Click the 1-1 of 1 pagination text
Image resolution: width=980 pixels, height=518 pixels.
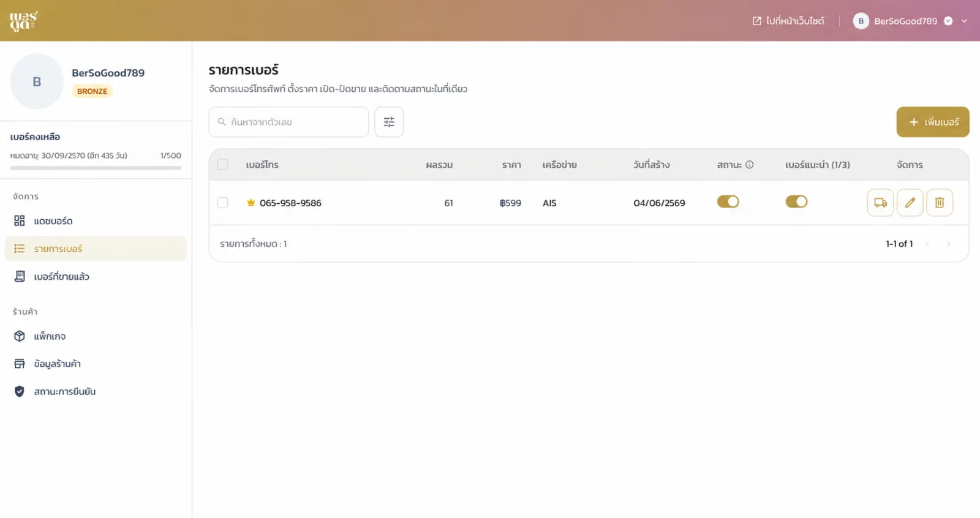pyautogui.click(x=899, y=244)
